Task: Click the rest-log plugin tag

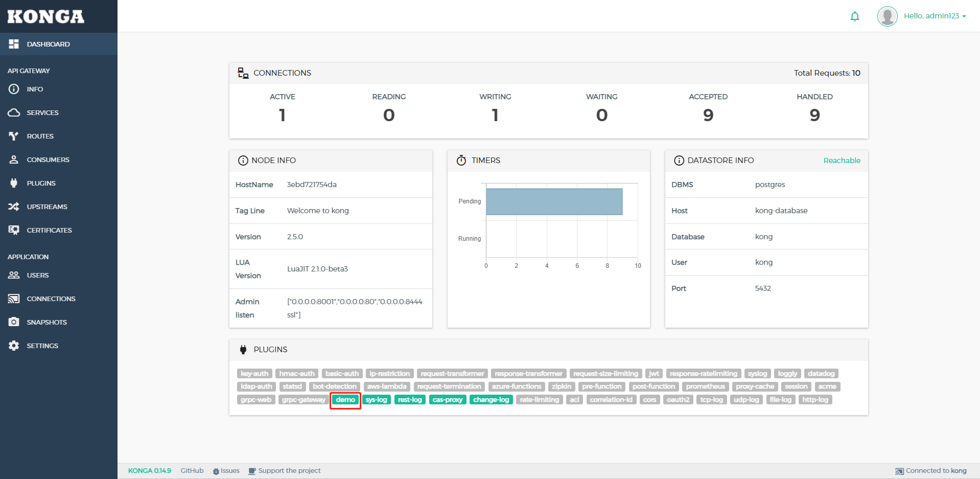Action: (x=410, y=400)
